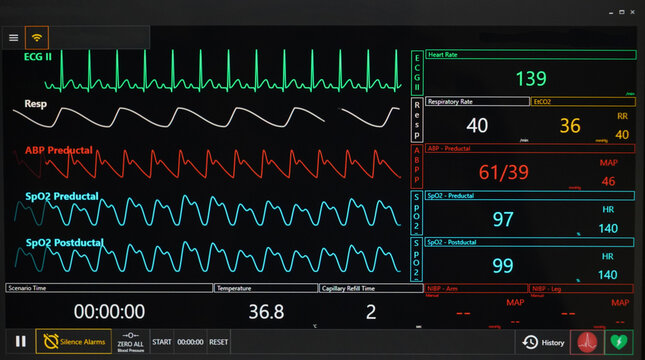Select the Capillary Refill Time header
Viewport: 645px width, 360px height.
pyautogui.click(x=371, y=288)
